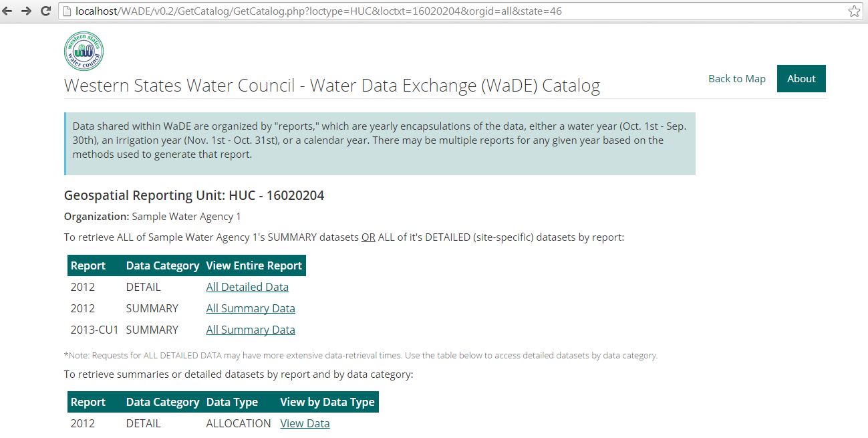Click the Data Type column header
This screenshot has height=438, width=868.
[232, 402]
